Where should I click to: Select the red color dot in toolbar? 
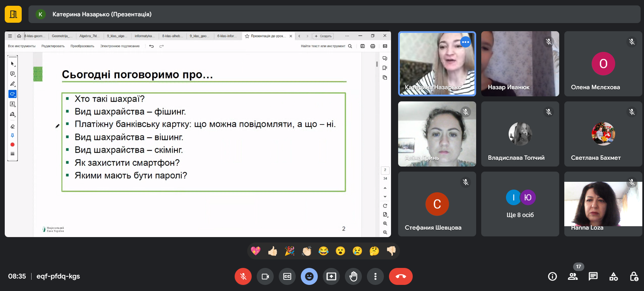13,144
